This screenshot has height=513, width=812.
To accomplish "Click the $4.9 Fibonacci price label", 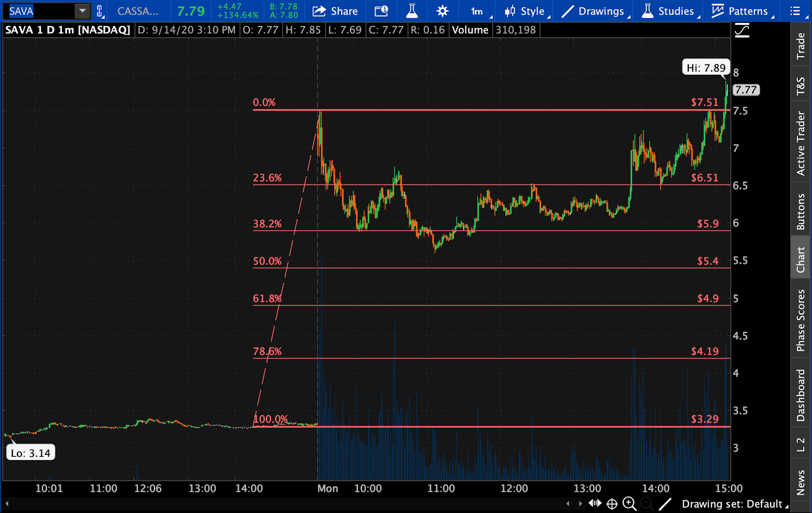I will [707, 298].
